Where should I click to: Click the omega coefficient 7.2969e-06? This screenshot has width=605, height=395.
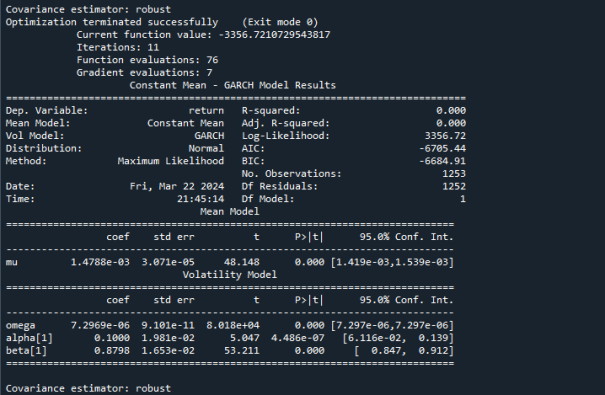[x=100, y=326]
